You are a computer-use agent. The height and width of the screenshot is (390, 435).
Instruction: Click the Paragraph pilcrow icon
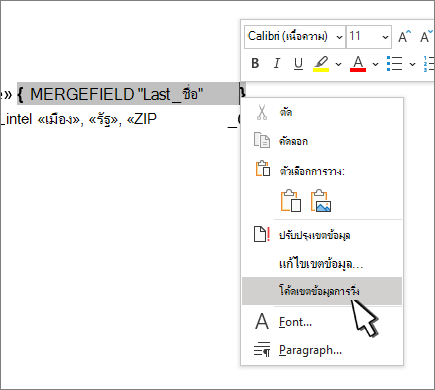(262, 349)
